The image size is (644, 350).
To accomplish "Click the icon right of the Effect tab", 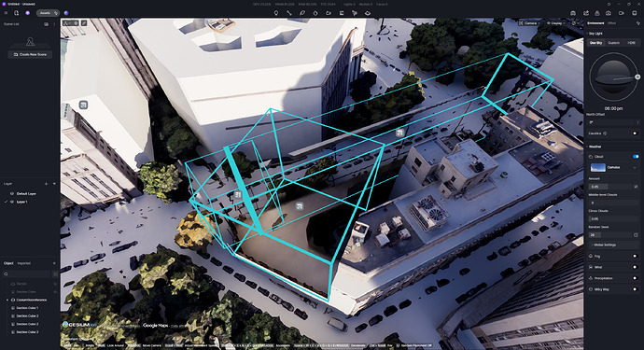I will click(637, 23).
